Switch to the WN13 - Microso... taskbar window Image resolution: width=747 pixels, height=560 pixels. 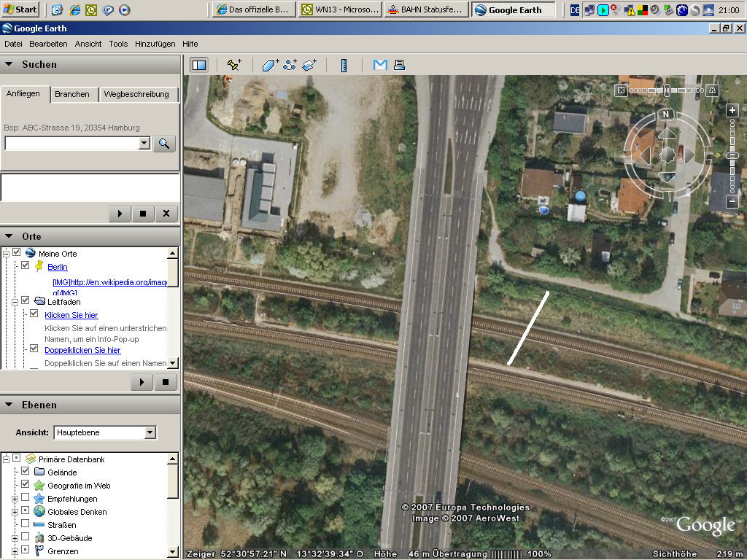pyautogui.click(x=341, y=9)
